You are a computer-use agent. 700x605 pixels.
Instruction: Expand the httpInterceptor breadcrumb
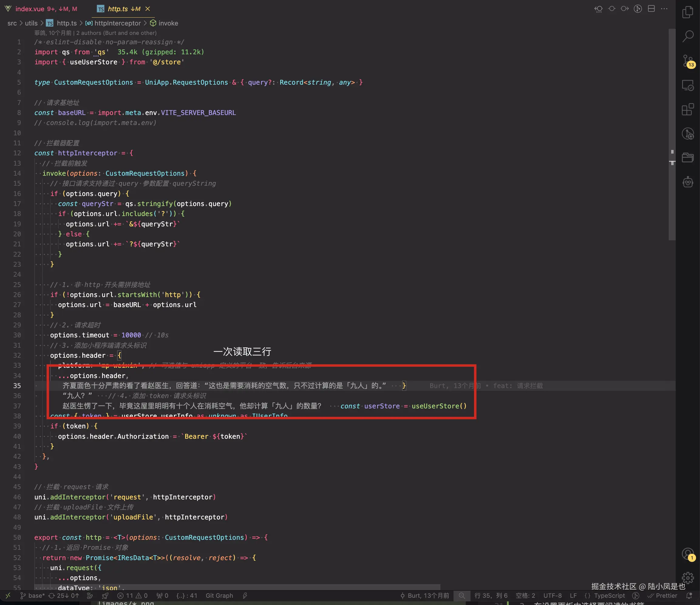(117, 23)
